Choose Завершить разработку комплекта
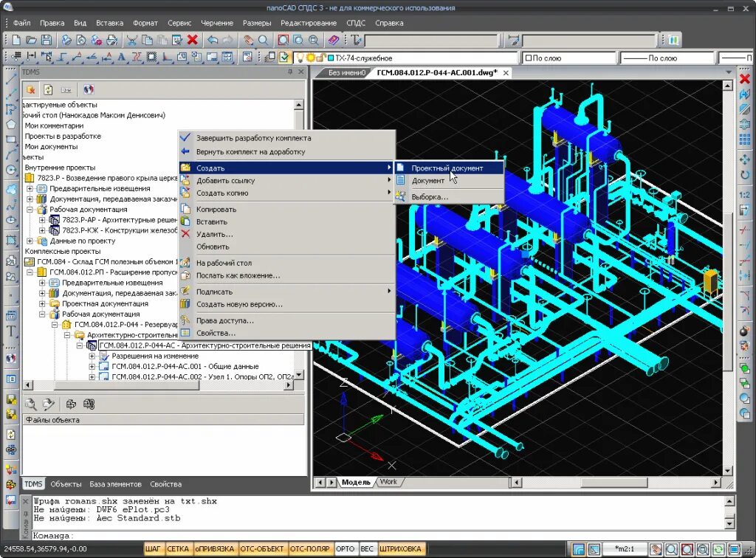This screenshot has height=558, width=756. click(287, 138)
